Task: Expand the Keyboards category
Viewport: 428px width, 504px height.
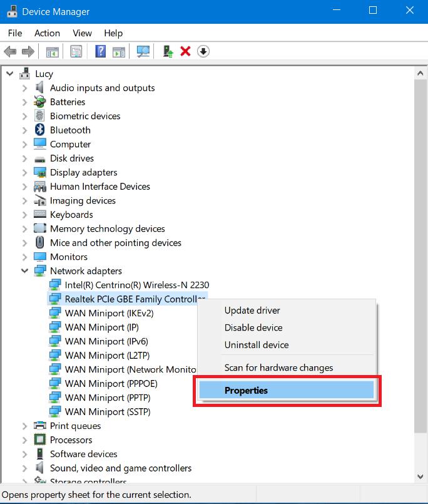Action: coord(25,215)
